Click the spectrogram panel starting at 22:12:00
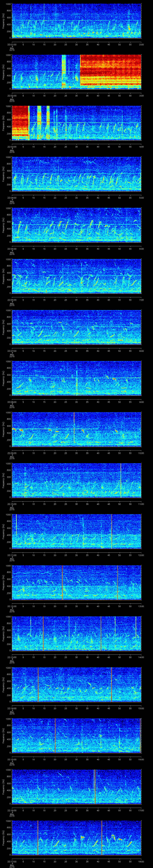153x868 pixels. pos(76,582)
